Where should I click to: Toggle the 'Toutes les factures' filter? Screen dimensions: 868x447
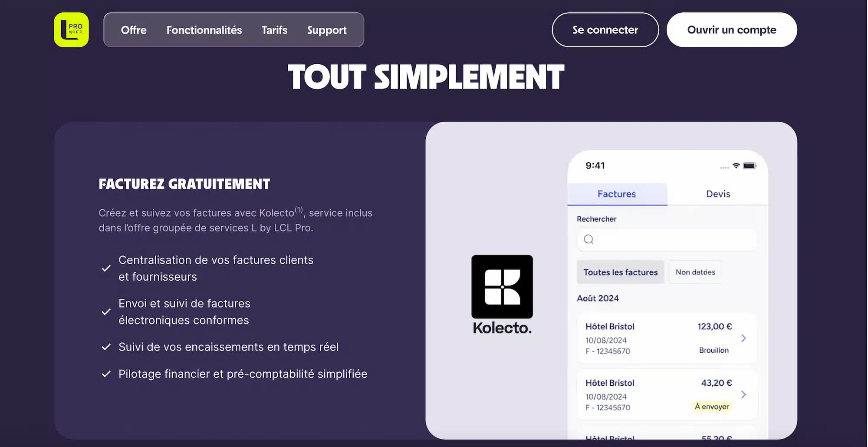620,272
